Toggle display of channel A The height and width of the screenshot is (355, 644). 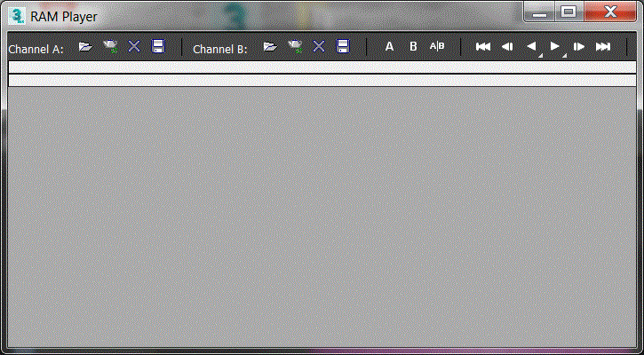tap(389, 46)
